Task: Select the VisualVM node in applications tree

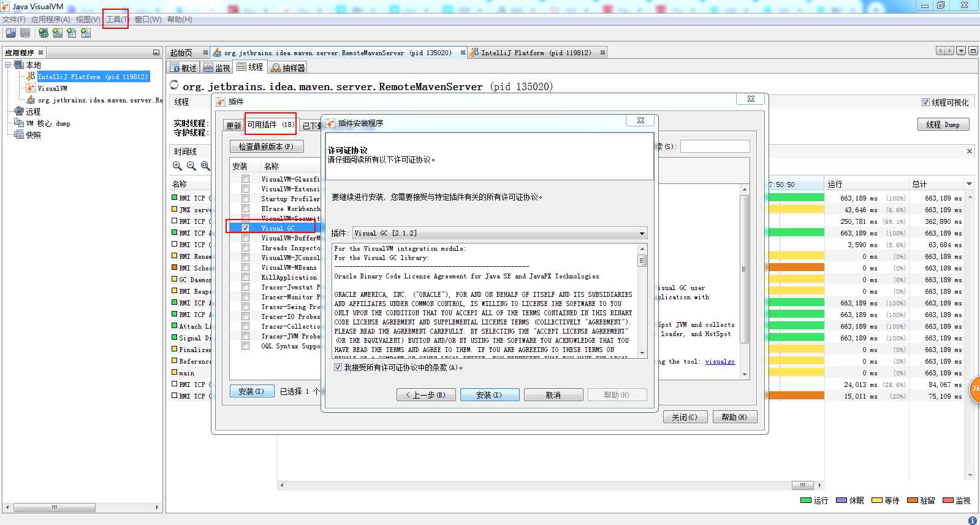Action: click(52, 88)
